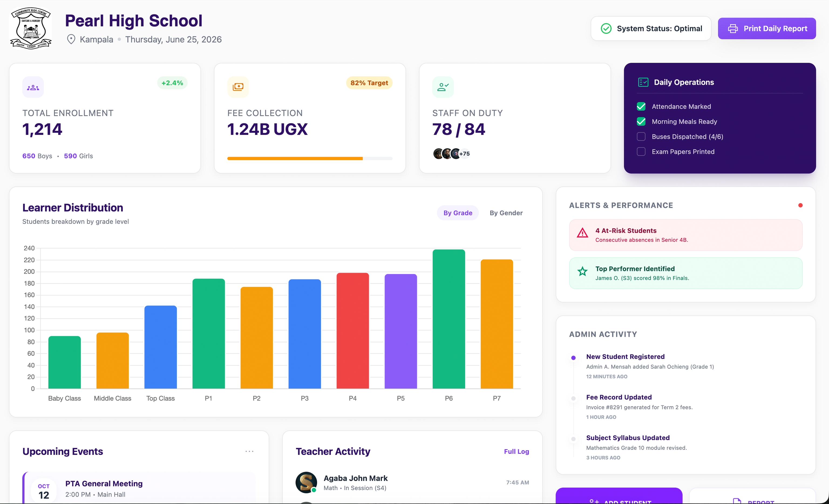Click the Total Enrollment group icon
Image resolution: width=829 pixels, height=504 pixels.
click(33, 87)
